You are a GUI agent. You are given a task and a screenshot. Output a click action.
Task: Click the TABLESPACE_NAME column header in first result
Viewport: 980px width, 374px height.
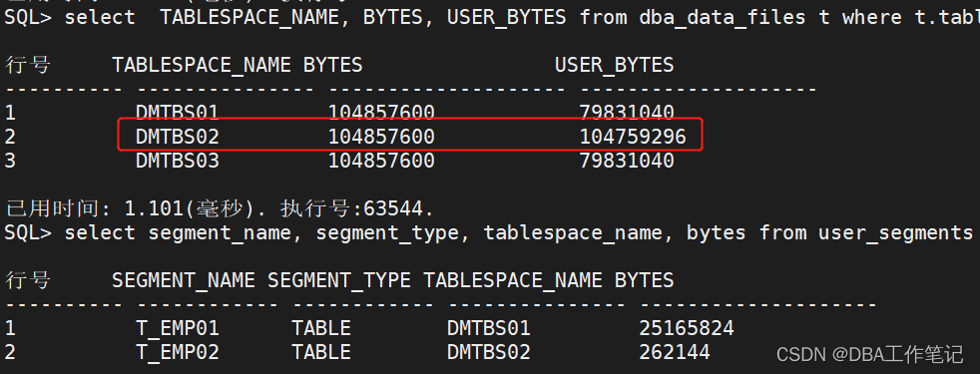202,64
